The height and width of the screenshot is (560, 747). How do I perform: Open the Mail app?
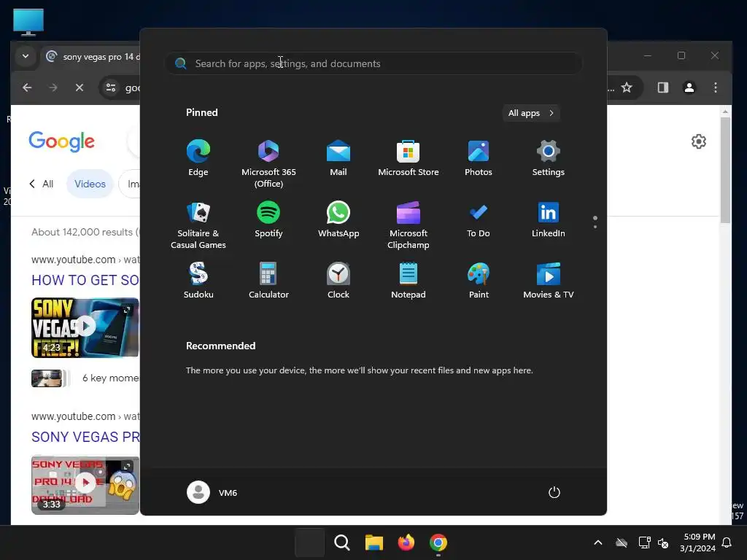tap(338, 158)
